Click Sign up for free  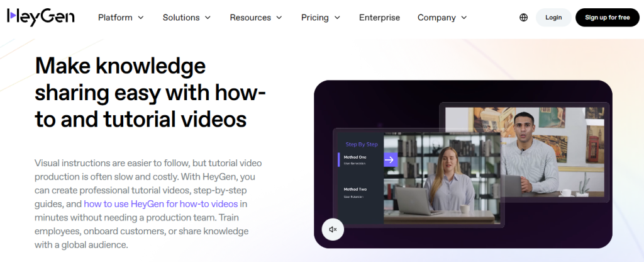(x=608, y=17)
